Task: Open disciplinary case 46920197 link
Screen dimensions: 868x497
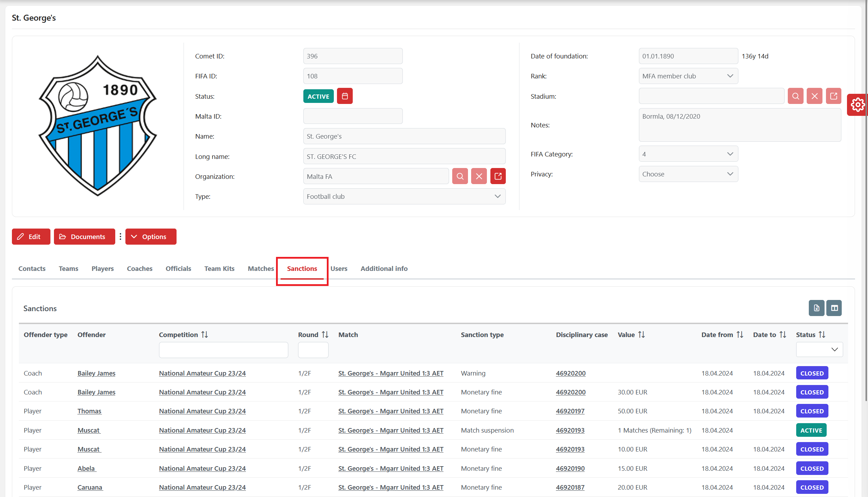Action: [x=570, y=411]
